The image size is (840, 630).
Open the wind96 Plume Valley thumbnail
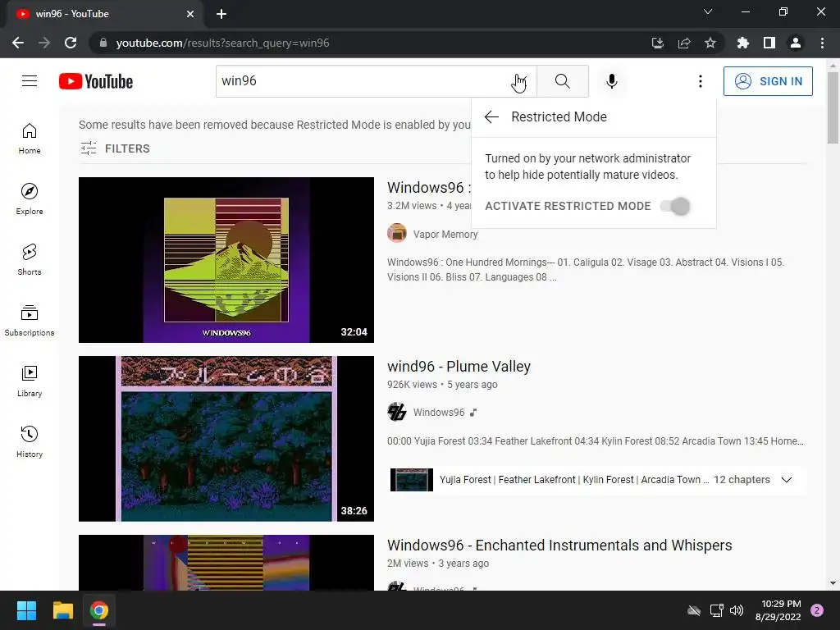[226, 439]
